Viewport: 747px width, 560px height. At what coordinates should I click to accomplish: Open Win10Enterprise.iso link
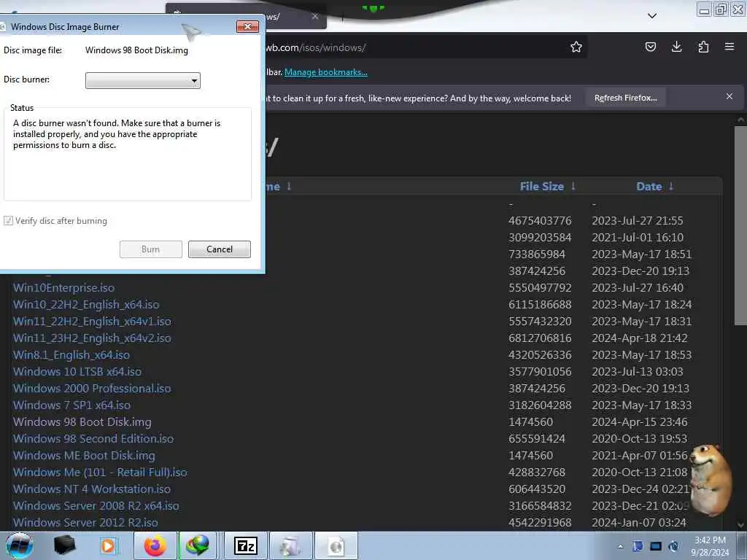click(63, 287)
